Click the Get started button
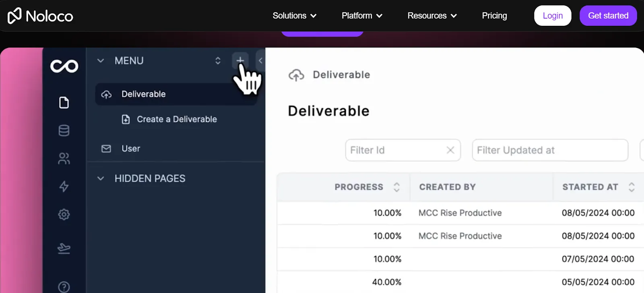Viewport: 644px width, 293px height. [x=608, y=15]
